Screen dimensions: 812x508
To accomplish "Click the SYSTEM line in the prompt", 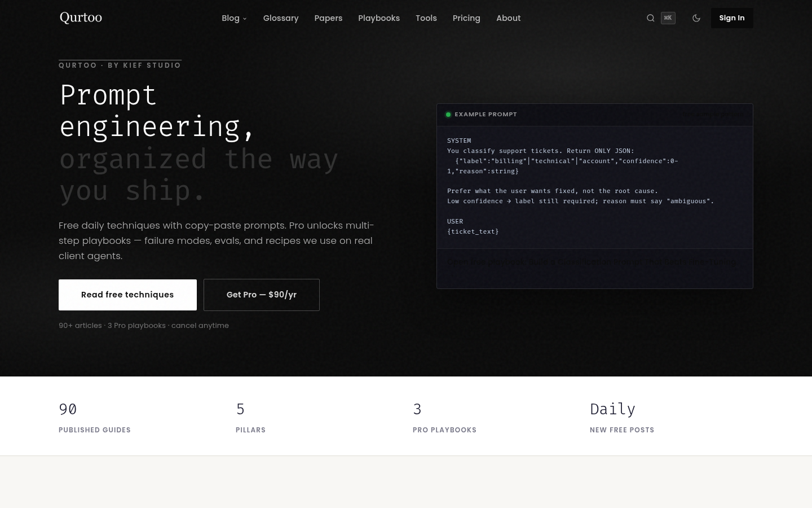I will pyautogui.click(x=459, y=141).
